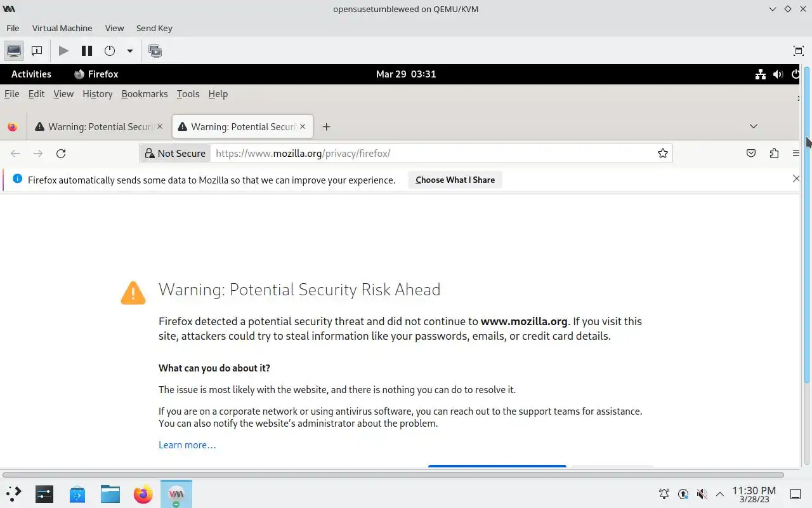Click the run virtual machine button
The image size is (812, 508).
click(63, 51)
